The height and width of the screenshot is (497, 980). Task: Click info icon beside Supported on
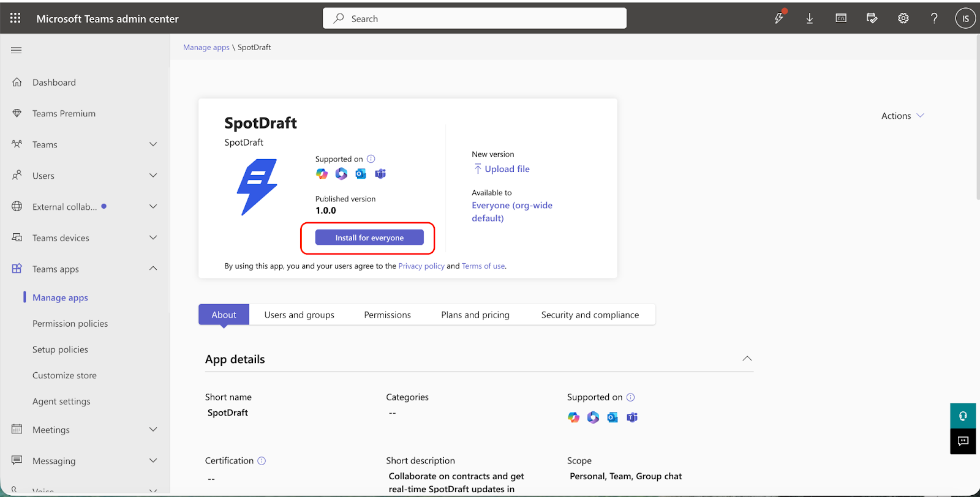click(371, 159)
